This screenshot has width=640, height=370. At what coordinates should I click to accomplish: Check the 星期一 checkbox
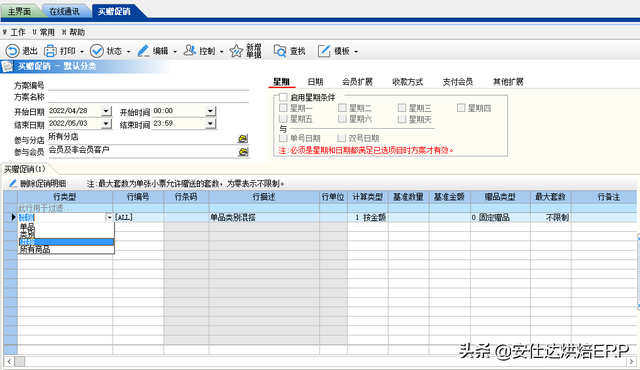(283, 108)
